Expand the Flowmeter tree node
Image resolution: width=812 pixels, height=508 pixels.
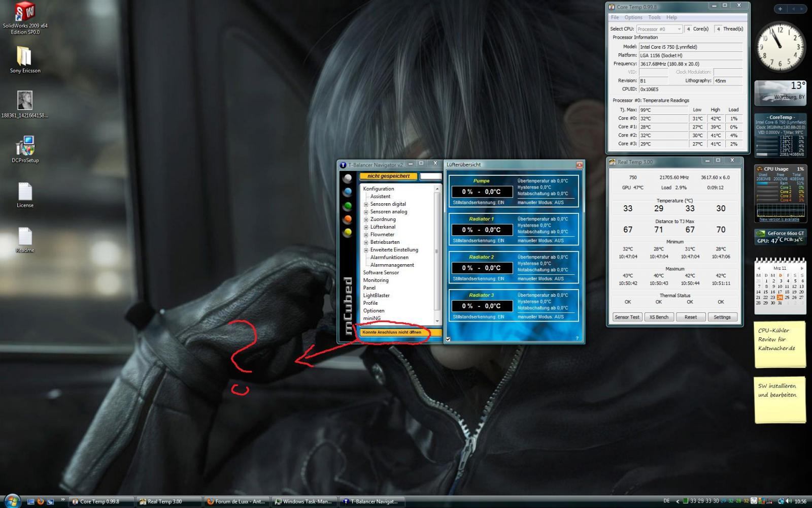coord(366,235)
